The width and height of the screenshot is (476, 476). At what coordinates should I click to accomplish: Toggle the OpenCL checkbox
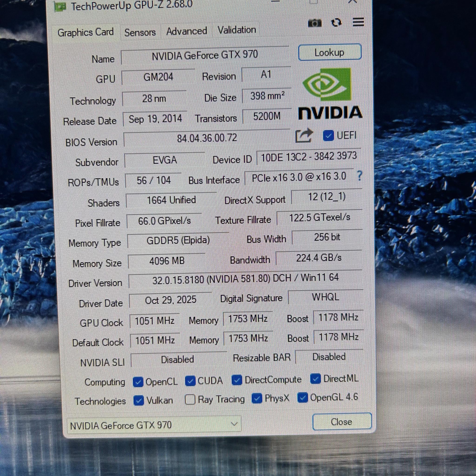coord(138,382)
